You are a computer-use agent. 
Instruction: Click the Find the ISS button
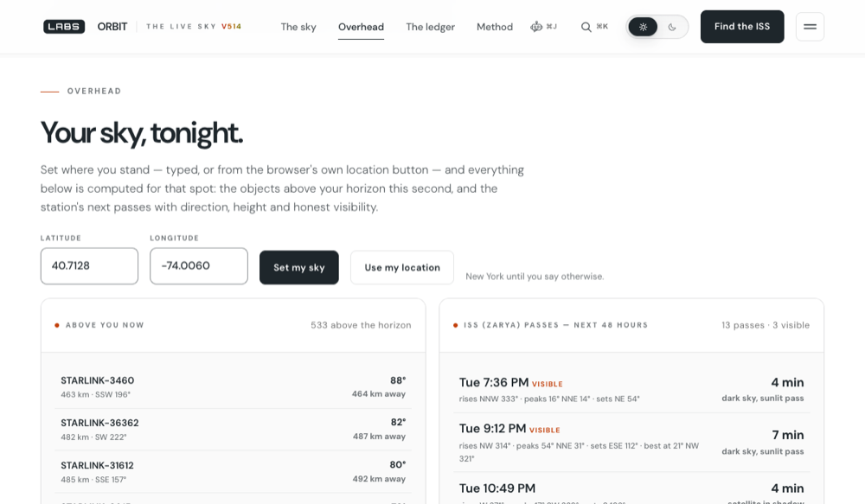[742, 27]
